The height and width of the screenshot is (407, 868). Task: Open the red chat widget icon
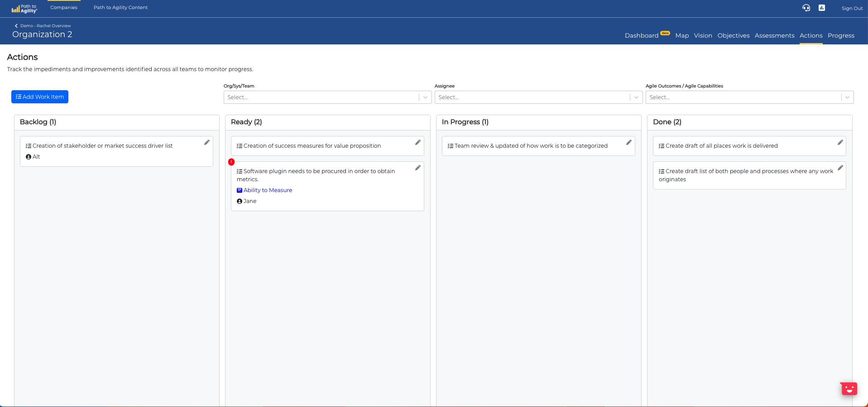(x=849, y=388)
